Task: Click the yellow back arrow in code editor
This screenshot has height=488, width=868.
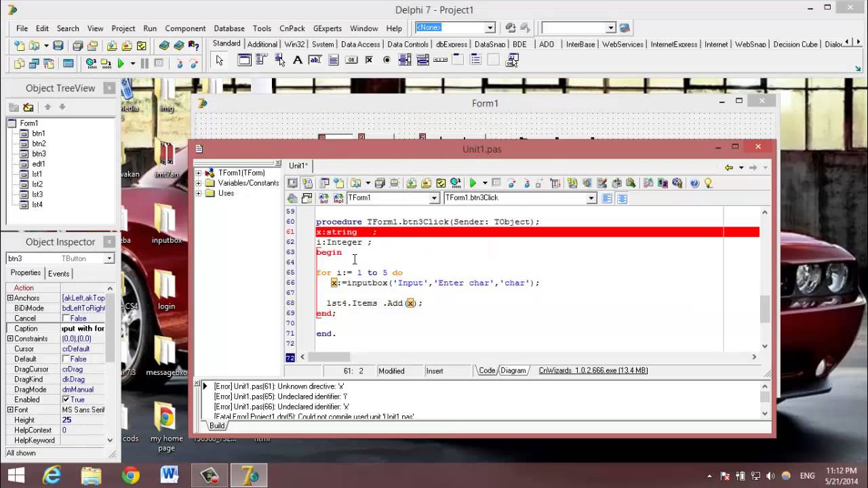Action: pos(728,167)
